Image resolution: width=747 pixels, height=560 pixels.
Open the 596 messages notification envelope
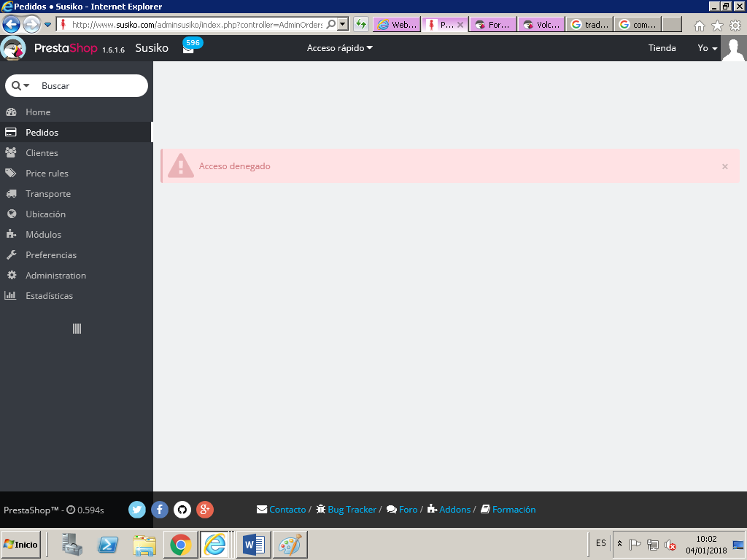(188, 49)
